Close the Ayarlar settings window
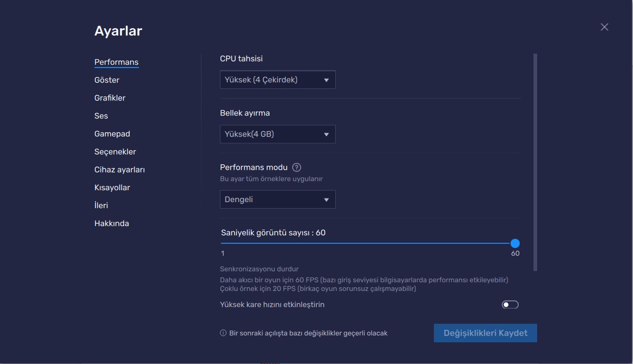 [604, 27]
